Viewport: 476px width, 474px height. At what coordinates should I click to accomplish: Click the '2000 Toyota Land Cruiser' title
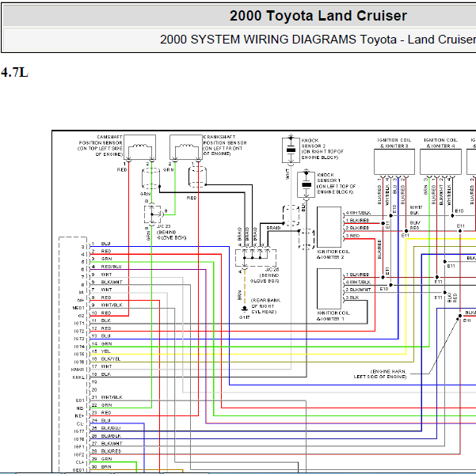[x=318, y=16]
